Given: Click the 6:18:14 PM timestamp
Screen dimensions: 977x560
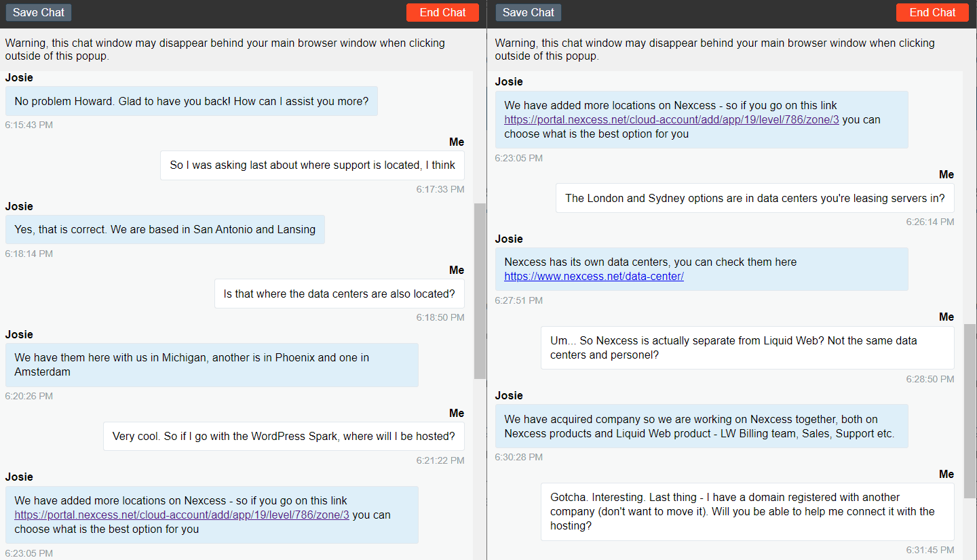Looking at the screenshot, I should (x=28, y=254).
